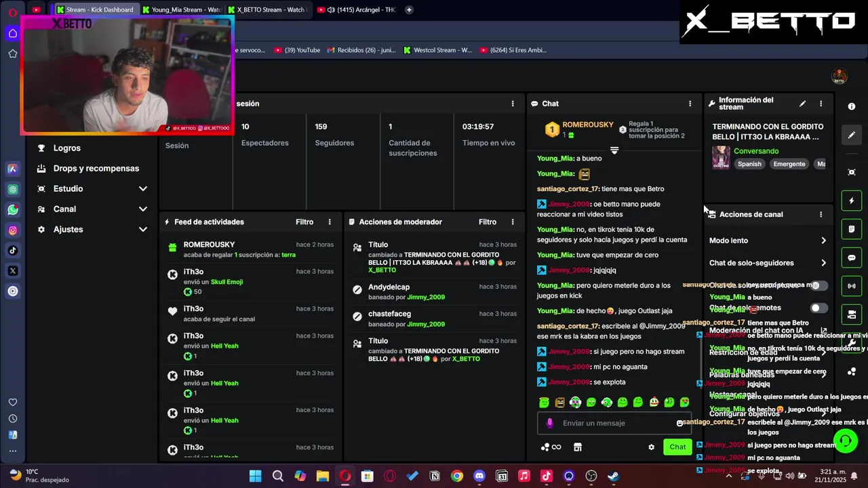The image size is (868, 488).
Task: Switch to Arcángel YouTube tab
Action: coord(357,9)
